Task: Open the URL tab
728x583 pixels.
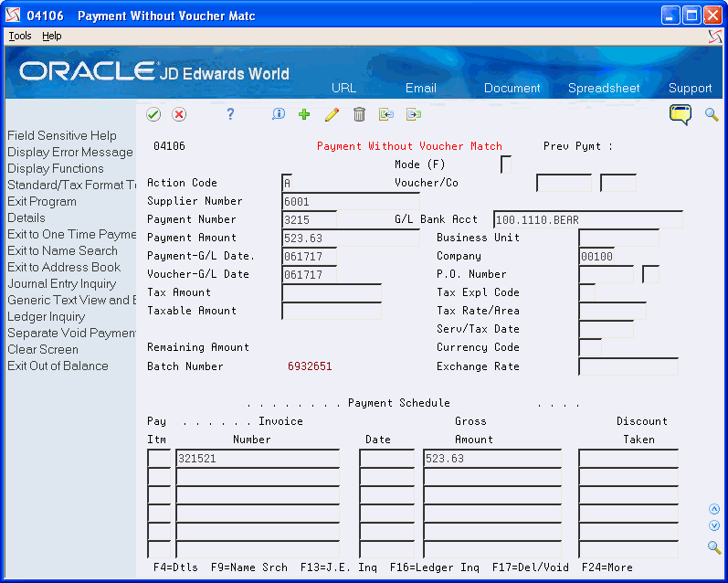Action: pyautogui.click(x=344, y=89)
